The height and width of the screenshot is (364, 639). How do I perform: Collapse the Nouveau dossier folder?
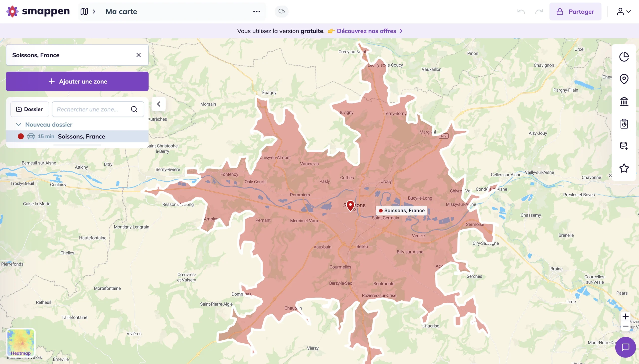click(x=18, y=124)
